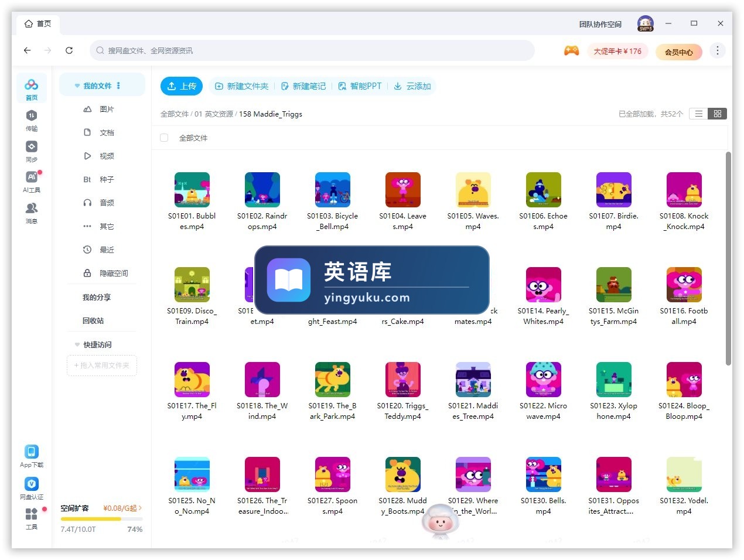Screen dimensions: 744x560
Task: Open the 消息 messages sidebar icon
Action: point(32,213)
